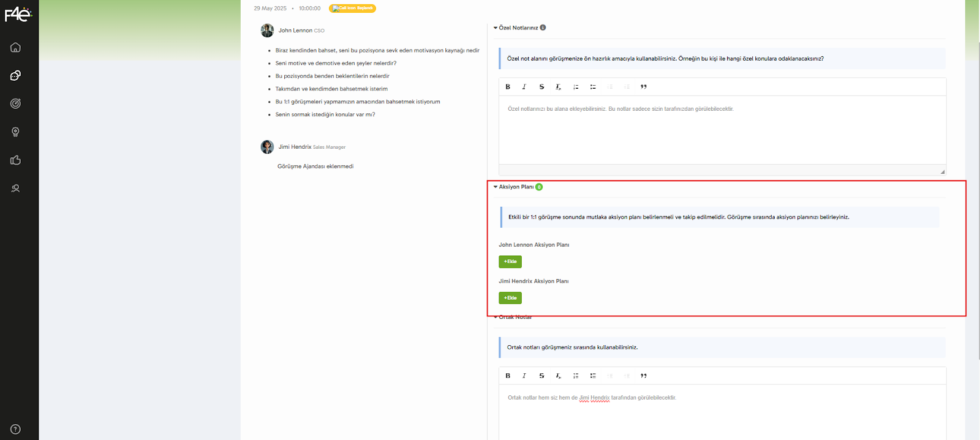This screenshot has height=440, width=980.
Task: Add action plan for John Lennon
Action: (510, 261)
